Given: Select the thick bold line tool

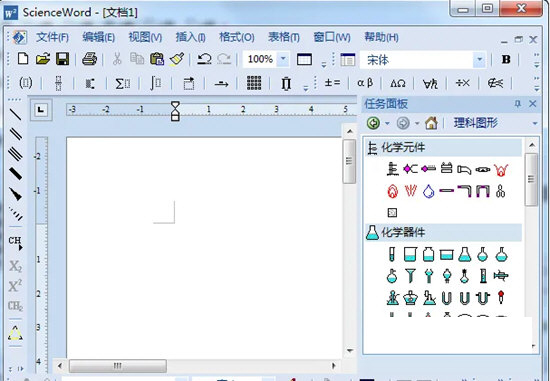Looking at the screenshot, I should [x=15, y=174].
